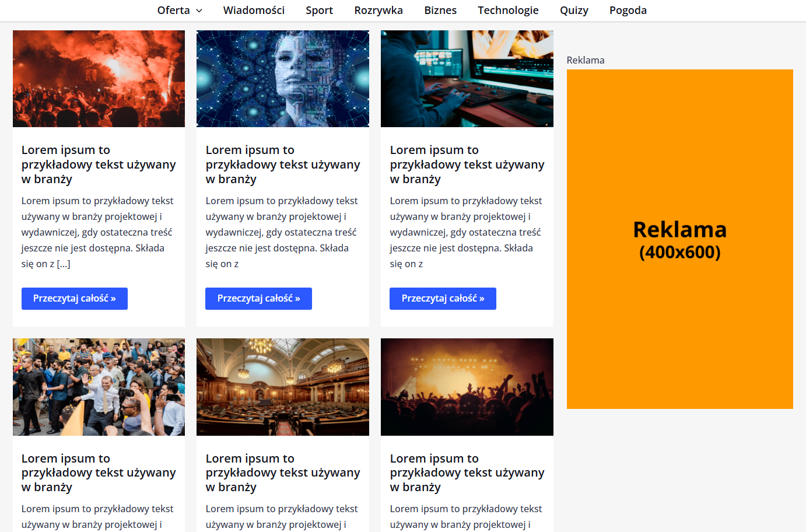Open the street crowd photo thumbnail
This screenshot has height=532, width=806.
[99, 387]
